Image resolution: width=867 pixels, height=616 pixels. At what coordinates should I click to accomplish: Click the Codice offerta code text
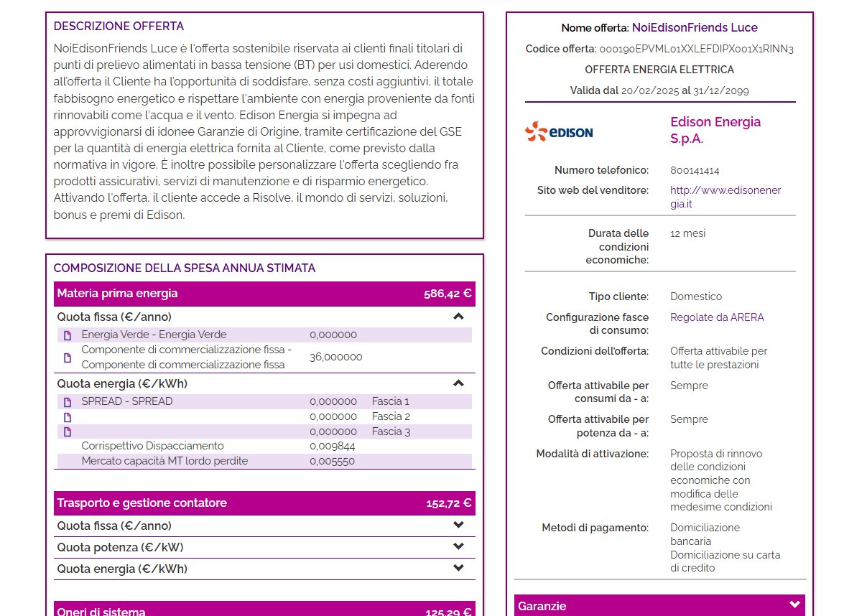tap(696, 50)
